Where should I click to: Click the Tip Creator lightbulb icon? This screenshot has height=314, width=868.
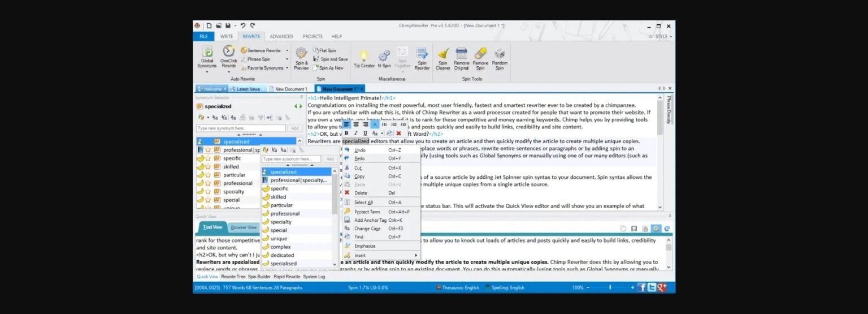pos(364,56)
